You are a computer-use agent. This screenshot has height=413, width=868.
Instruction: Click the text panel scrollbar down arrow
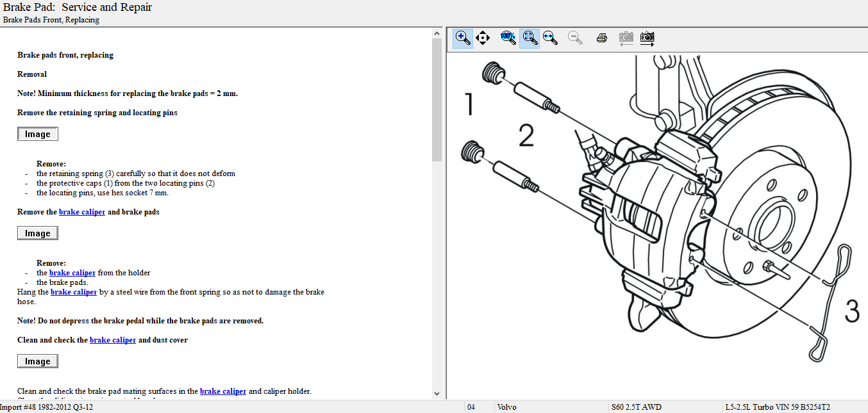[x=437, y=393]
